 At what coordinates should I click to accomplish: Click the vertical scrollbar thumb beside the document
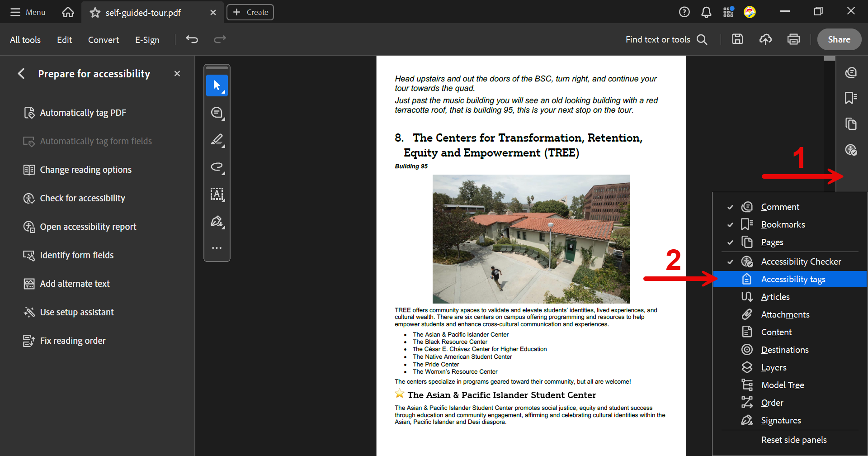tap(829, 58)
